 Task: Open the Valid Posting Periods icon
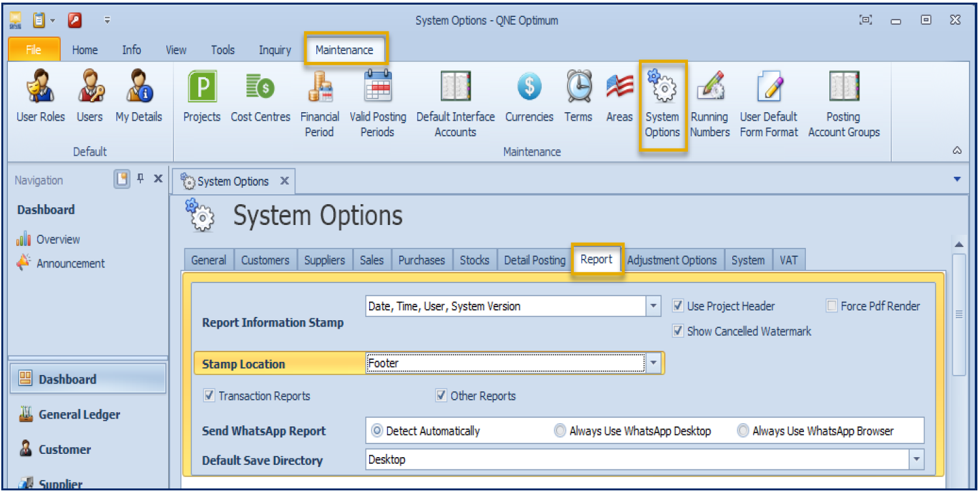coord(378,104)
